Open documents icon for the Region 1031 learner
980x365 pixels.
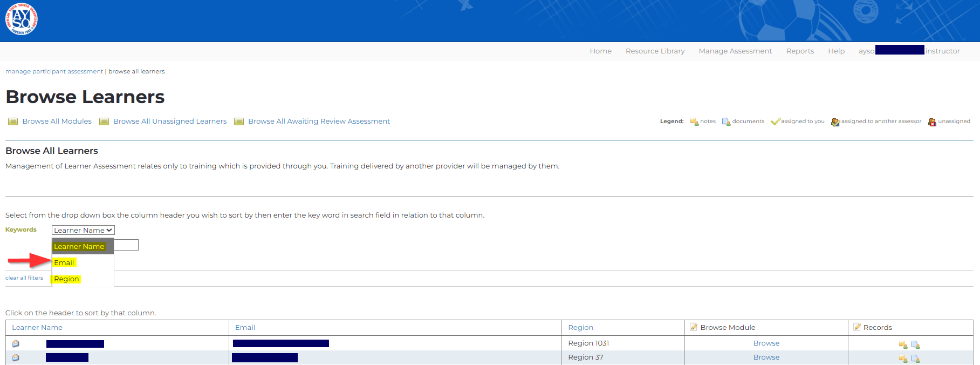click(915, 344)
